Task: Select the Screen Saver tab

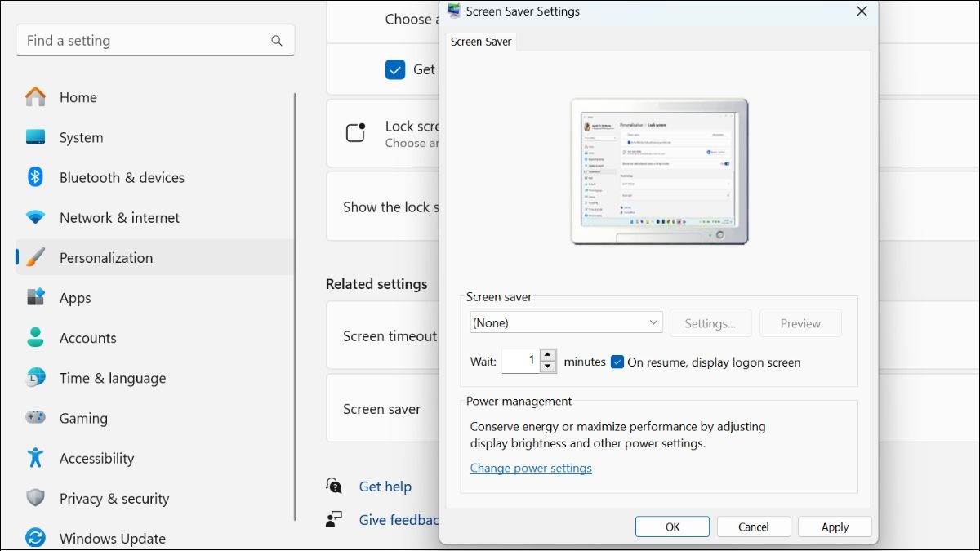Action: click(x=481, y=42)
